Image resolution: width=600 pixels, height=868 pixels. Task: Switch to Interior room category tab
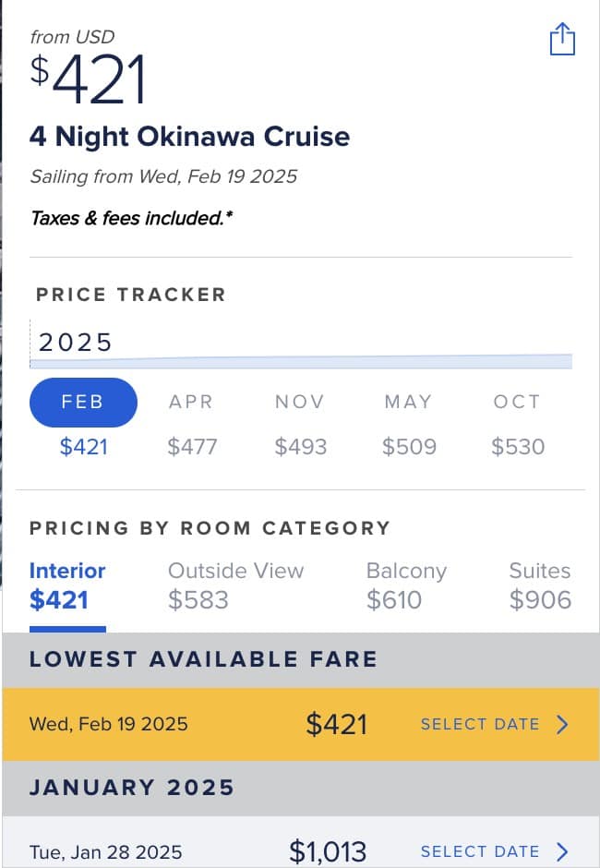pos(67,585)
